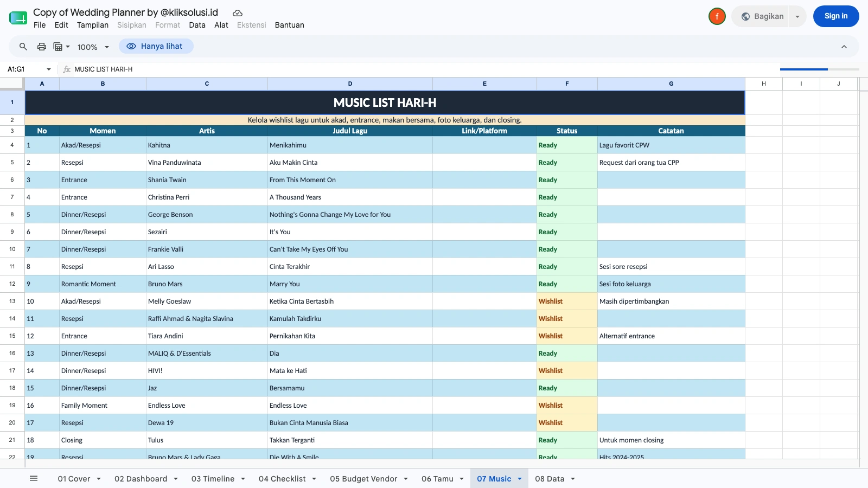This screenshot has height=488, width=868.
Task: Switch to the 01 Cover sheet
Action: [x=74, y=479]
